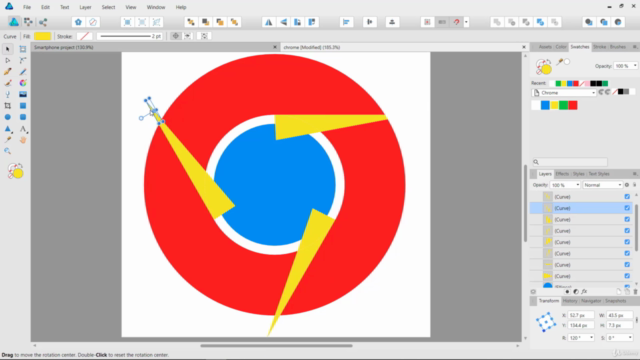Toggle Enable Transform Origin crosshair
Viewport: 640px width, 360px height.
click(176, 36)
